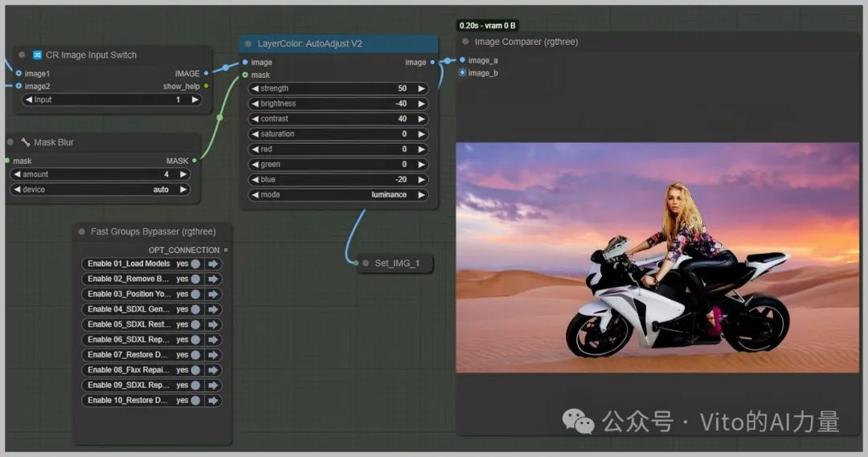
Task: Click the blue value field
Action: pyautogui.click(x=338, y=180)
